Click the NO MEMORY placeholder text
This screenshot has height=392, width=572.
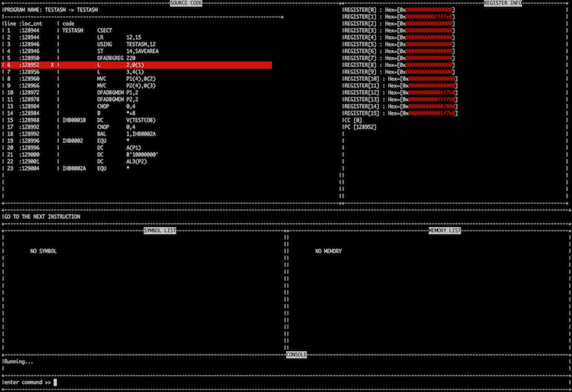point(328,251)
